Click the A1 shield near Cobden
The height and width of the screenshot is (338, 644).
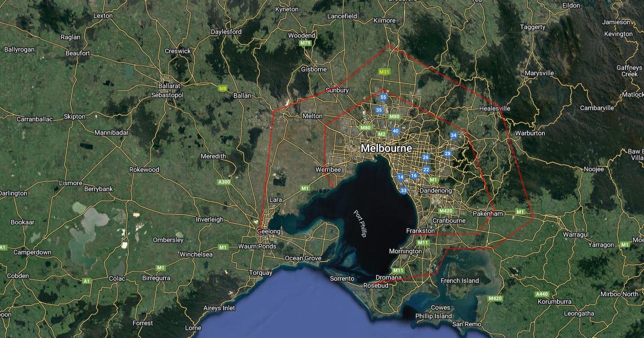pos(87,281)
